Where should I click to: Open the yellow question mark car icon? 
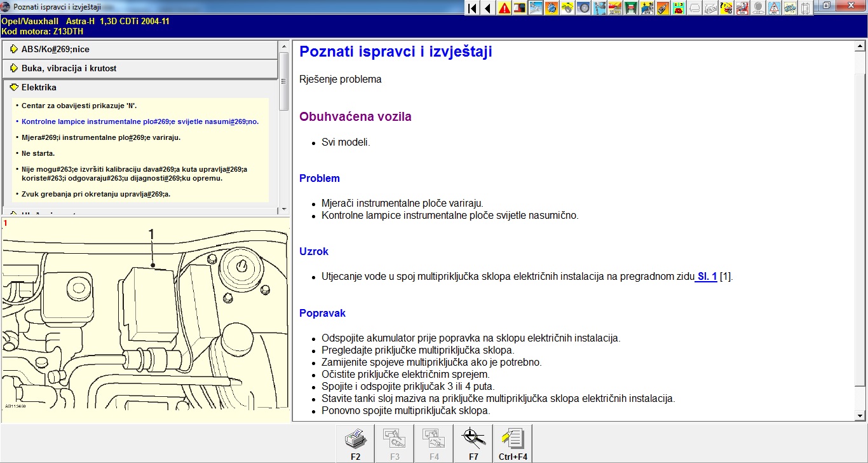point(726,8)
